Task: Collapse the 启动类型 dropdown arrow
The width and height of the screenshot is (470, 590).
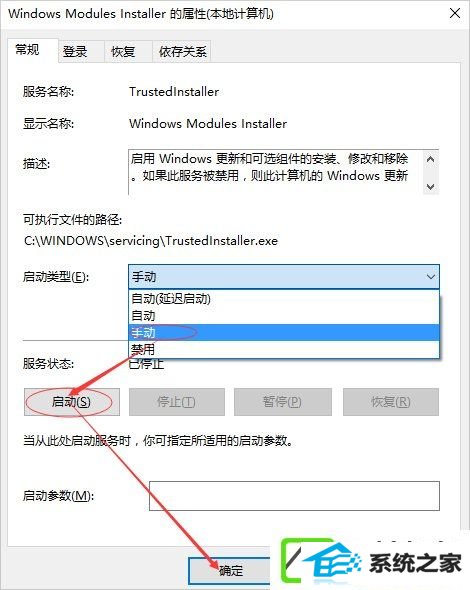Action: [430, 277]
